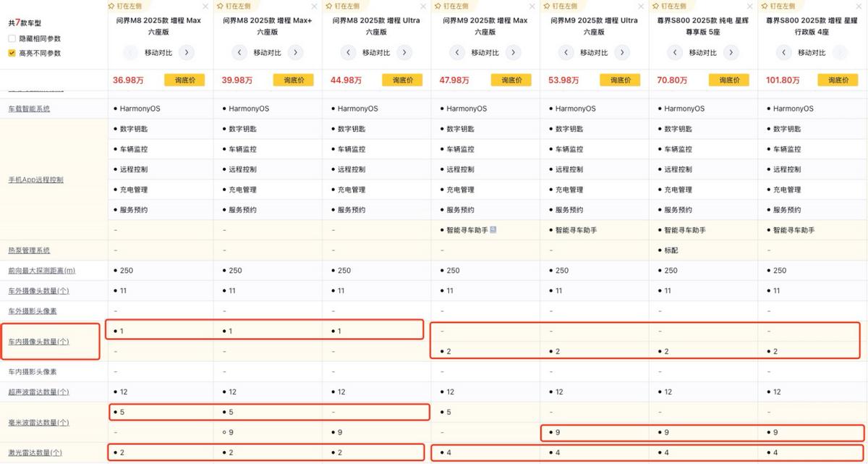Open the 手机App远程控制 parameter link
Image resolution: width=868 pixels, height=464 pixels.
coord(35,180)
